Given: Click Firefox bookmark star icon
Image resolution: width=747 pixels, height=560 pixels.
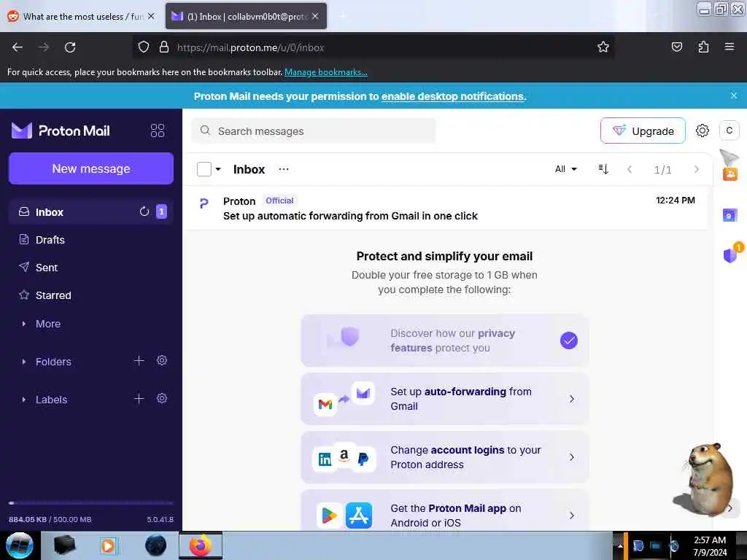Looking at the screenshot, I should tap(603, 47).
